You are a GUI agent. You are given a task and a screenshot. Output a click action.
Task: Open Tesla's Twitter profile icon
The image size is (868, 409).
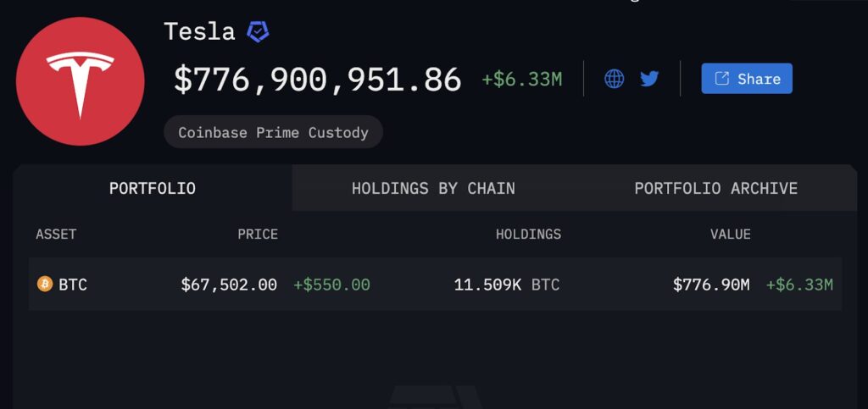(649, 79)
